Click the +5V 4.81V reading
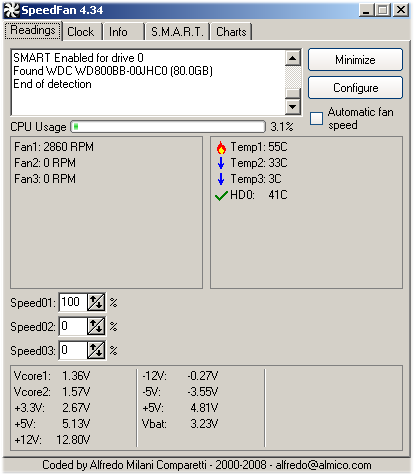Viewport: 414px width, 475px height. (x=180, y=408)
